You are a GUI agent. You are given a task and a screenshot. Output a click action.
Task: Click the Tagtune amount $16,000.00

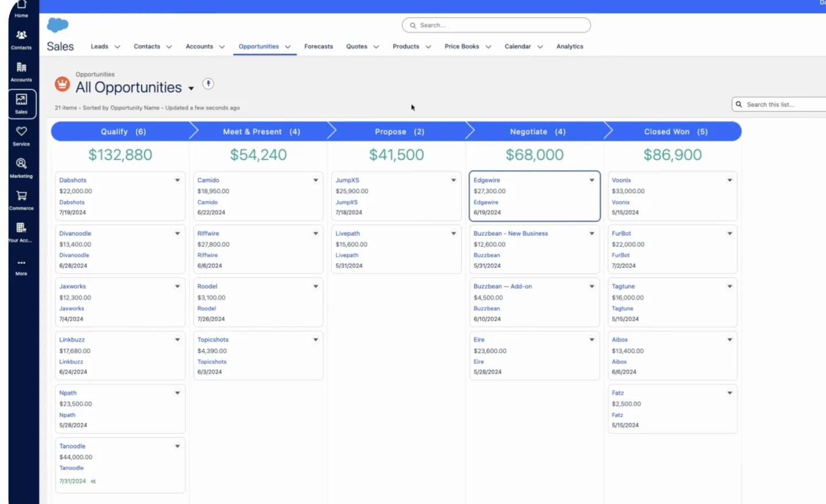pos(628,298)
